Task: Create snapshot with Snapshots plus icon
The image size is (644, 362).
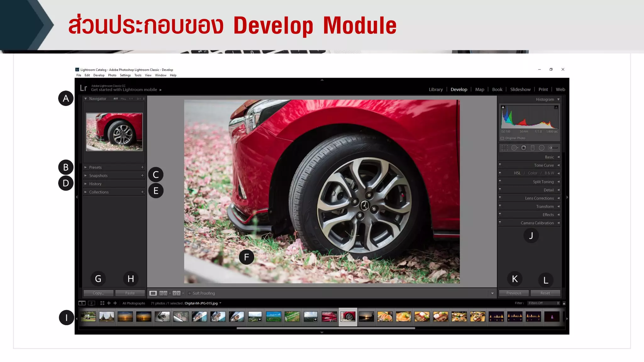Action: tap(142, 175)
